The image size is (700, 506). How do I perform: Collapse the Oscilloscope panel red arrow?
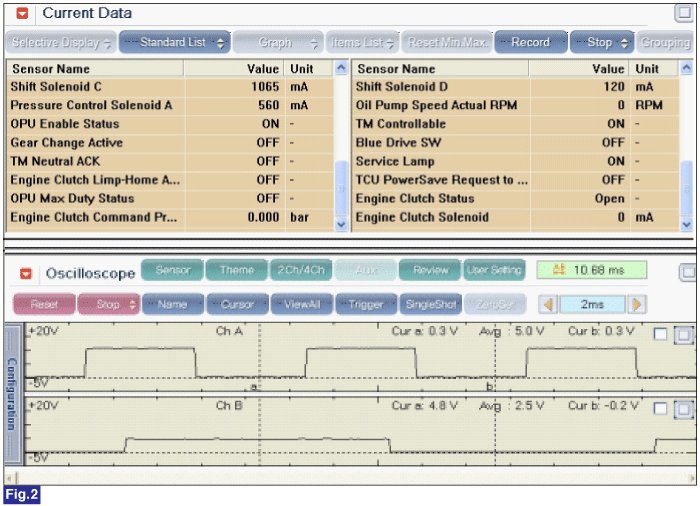point(26,273)
